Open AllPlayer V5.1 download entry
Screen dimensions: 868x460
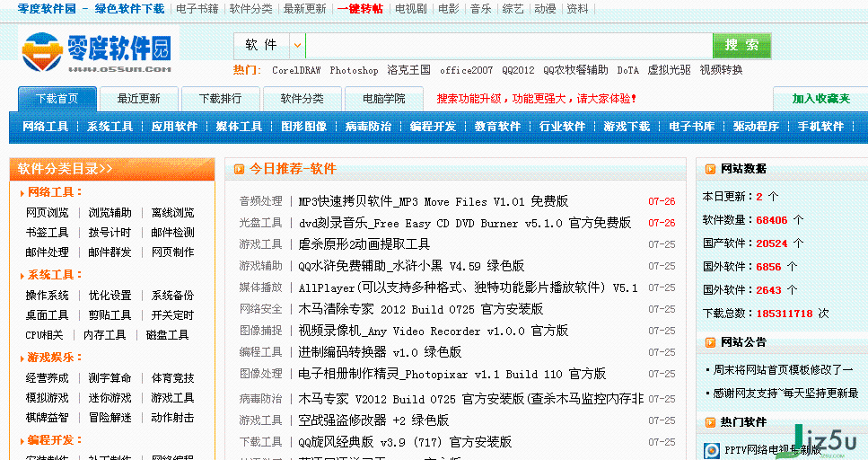tap(468, 287)
